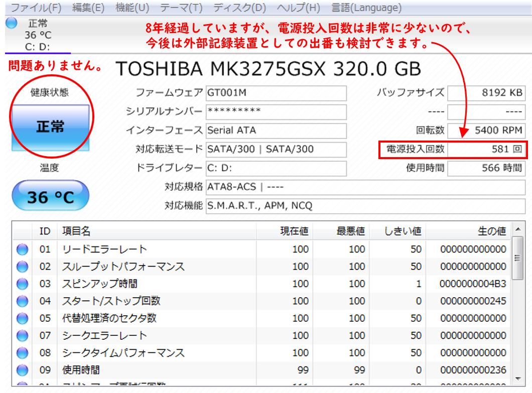Select the C: D: disk tab
The width and height of the screenshot is (532, 393).
[38, 35]
